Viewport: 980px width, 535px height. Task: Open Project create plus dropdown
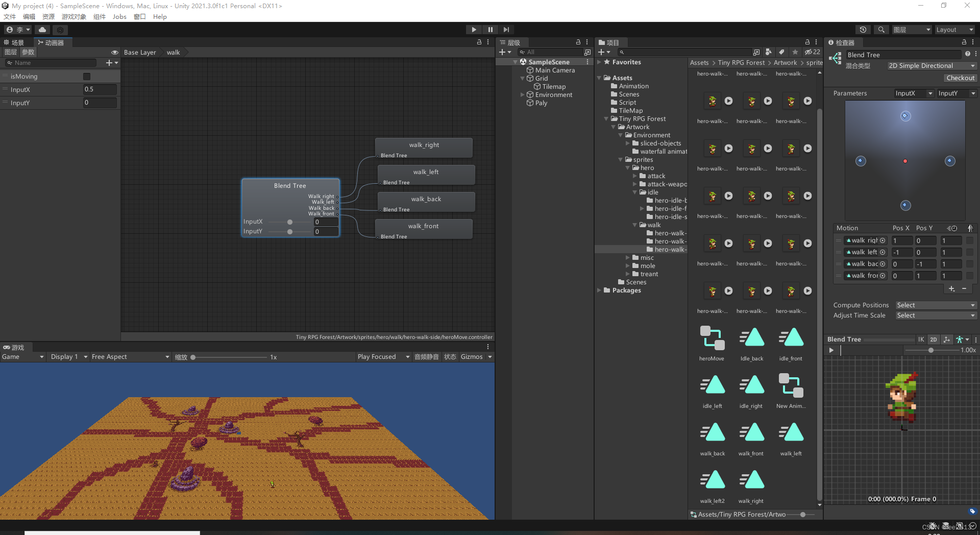pos(604,52)
